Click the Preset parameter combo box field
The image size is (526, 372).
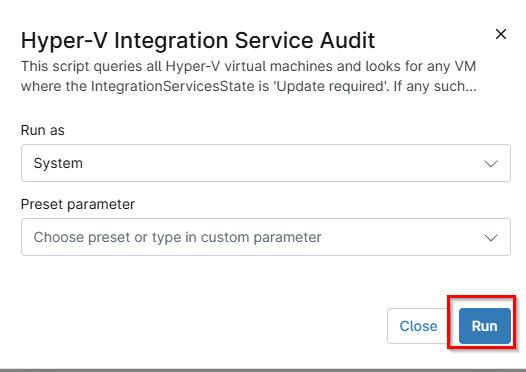266,237
